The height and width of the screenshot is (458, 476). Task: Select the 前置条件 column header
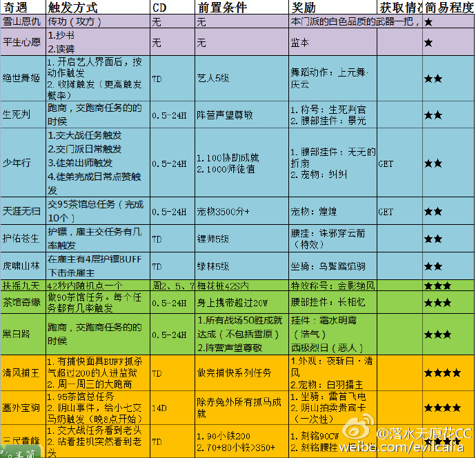click(x=219, y=8)
